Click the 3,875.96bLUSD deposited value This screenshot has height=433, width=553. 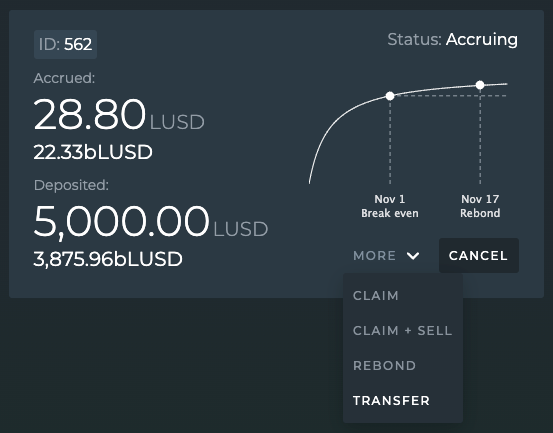108,260
